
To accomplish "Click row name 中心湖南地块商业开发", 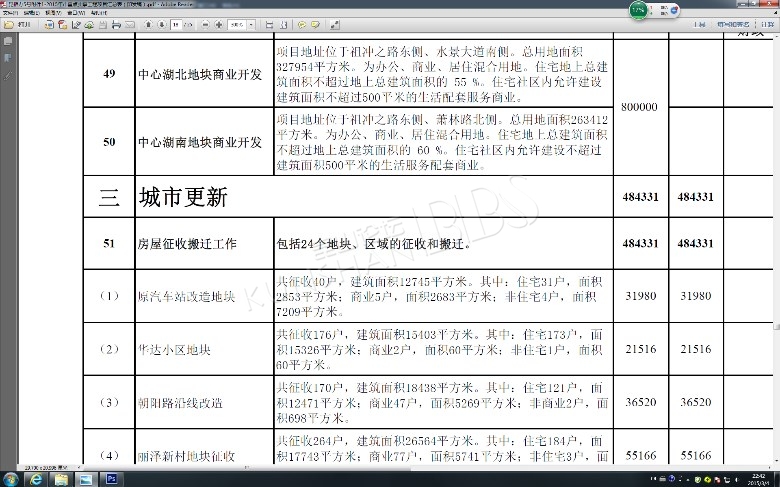I will (200, 142).
